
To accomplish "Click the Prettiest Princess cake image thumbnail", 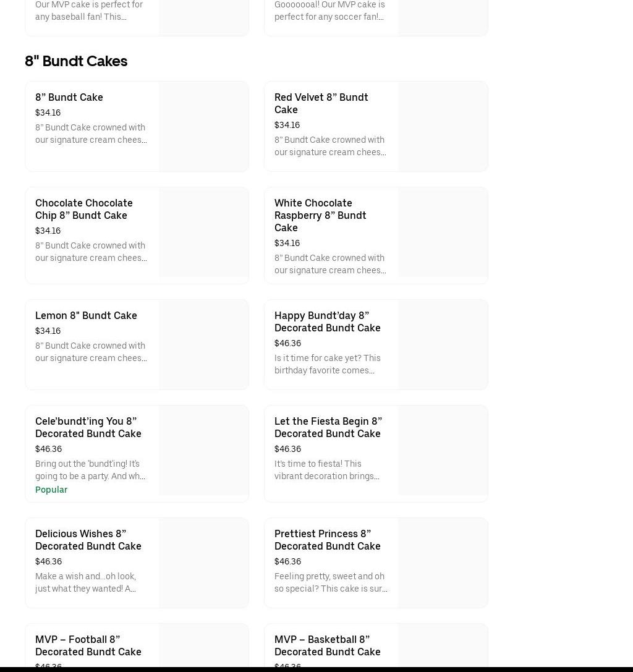I will click(x=443, y=563).
